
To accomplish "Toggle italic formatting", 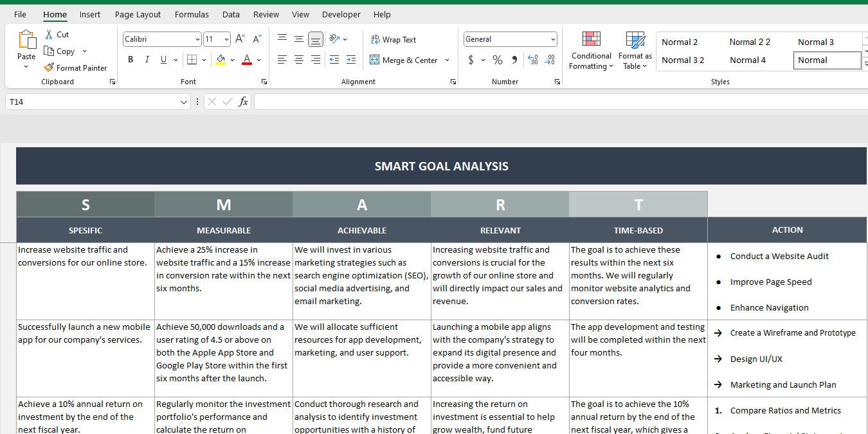I will 147,59.
